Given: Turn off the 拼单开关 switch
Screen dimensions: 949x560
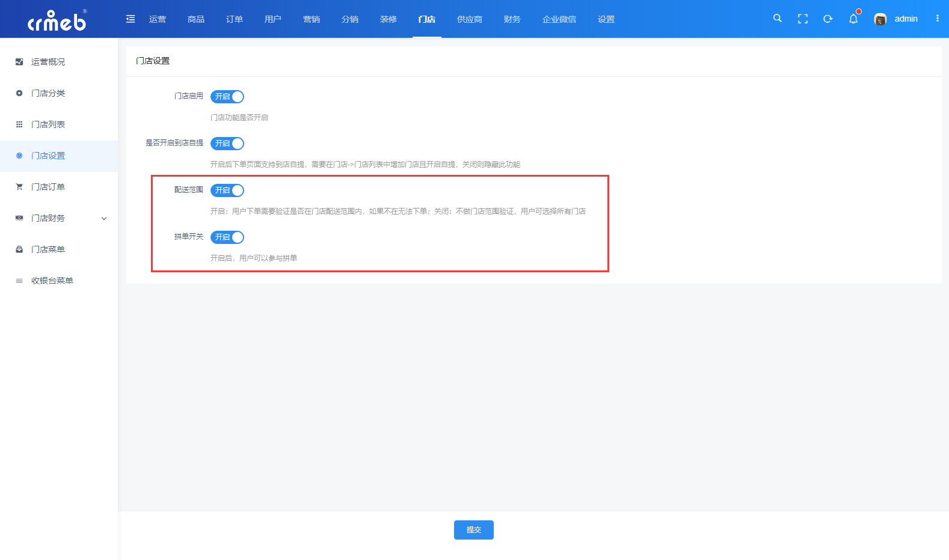Looking at the screenshot, I should pos(227,237).
